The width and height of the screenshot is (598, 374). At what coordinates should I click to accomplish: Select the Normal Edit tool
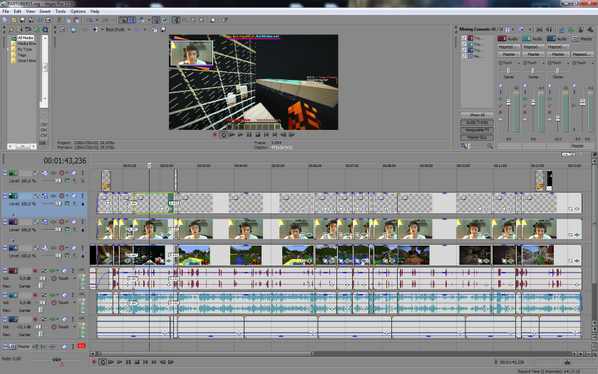[176, 20]
